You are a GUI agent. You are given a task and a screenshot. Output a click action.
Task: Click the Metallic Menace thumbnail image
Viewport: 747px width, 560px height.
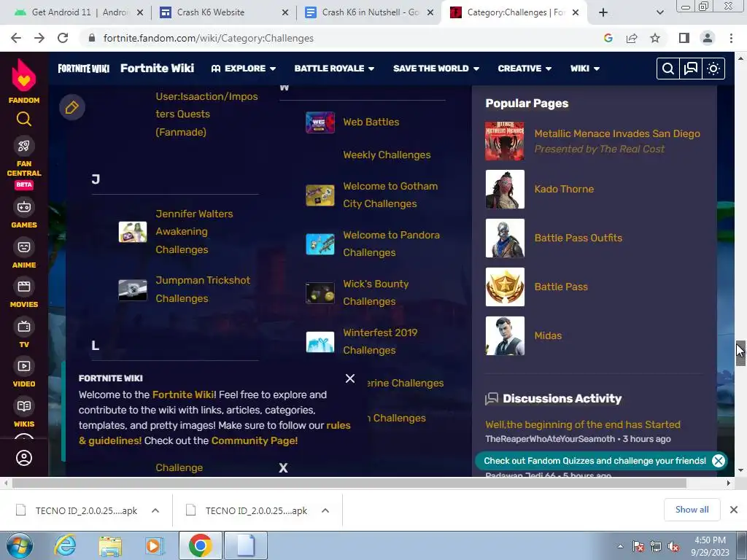point(505,141)
